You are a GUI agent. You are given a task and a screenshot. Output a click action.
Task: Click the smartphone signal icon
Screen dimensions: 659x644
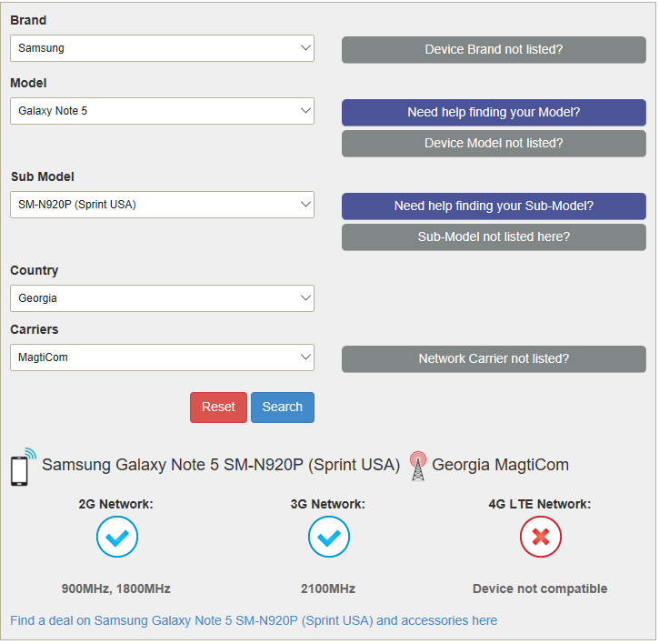click(23, 466)
